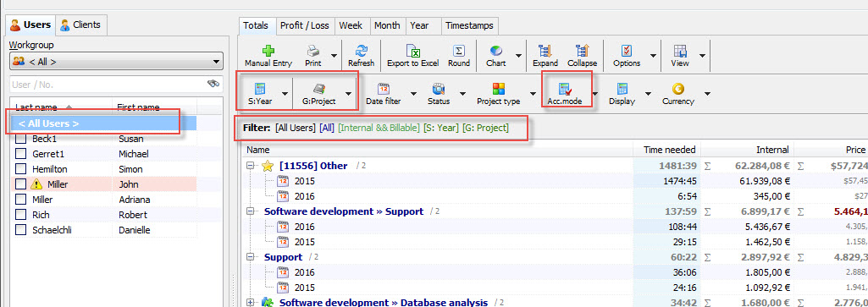Sort by Time needed column header
868x307 pixels.
point(666,150)
